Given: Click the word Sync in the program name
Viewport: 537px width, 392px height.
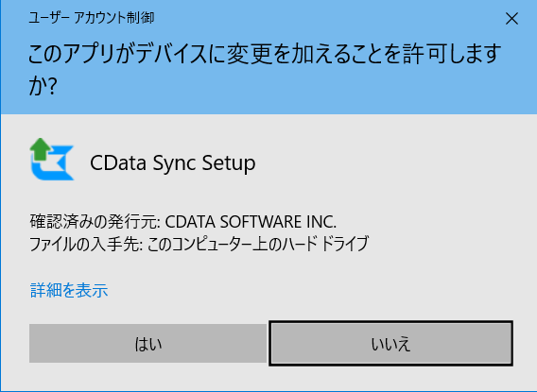Looking at the screenshot, I should pyautogui.click(x=174, y=163).
